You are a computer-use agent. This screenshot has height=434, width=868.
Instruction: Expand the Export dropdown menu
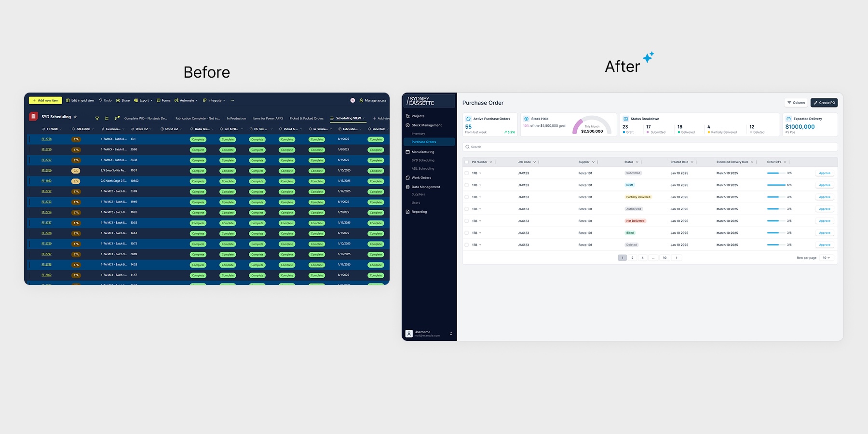(x=143, y=100)
